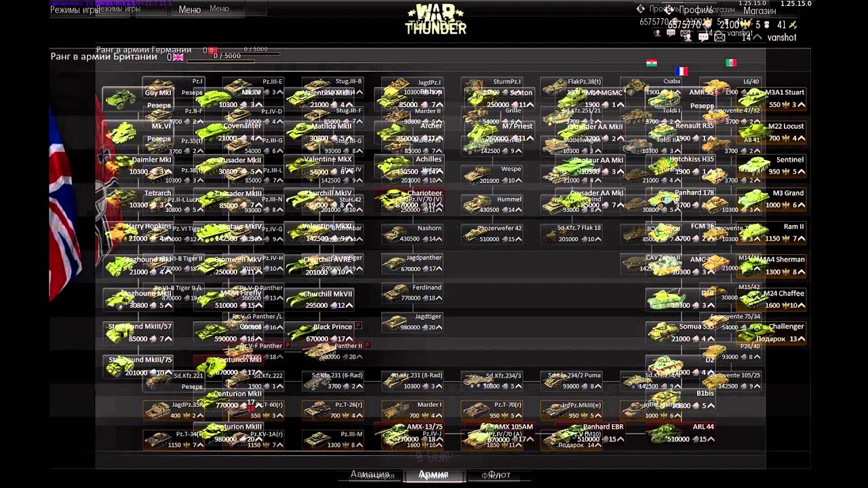Image resolution: width=868 pixels, height=488 pixels.
Task: Select the M3 Grand premium card
Action: [771, 199]
